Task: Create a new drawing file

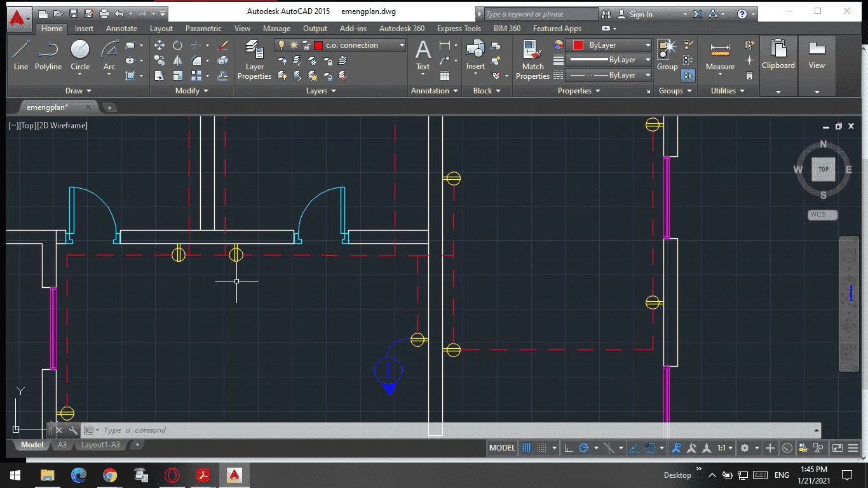Action: (43, 13)
